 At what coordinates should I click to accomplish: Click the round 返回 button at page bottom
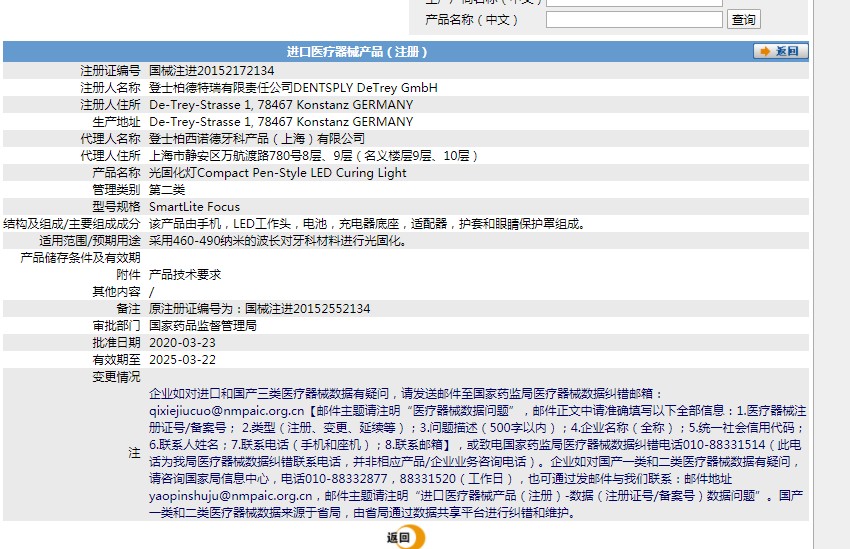point(405,537)
